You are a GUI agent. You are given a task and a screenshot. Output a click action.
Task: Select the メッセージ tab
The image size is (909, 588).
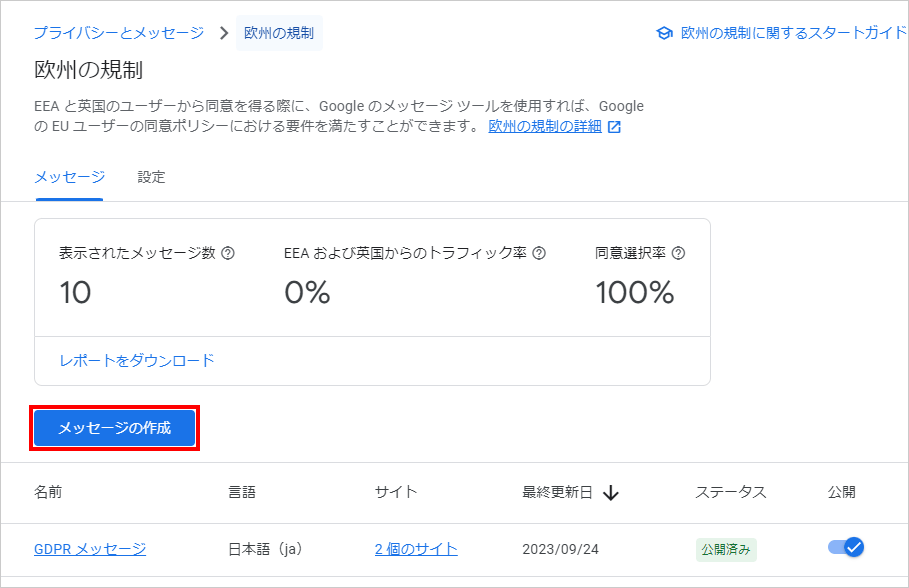click(70, 177)
